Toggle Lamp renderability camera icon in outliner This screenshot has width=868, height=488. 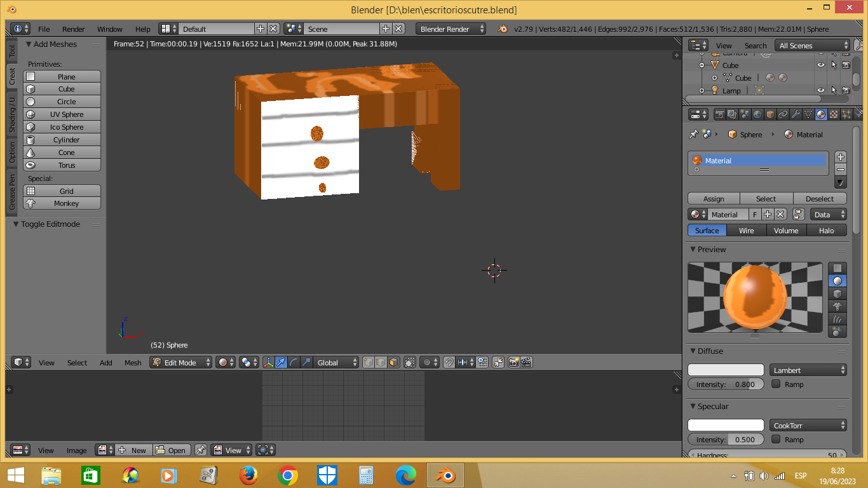click(x=846, y=90)
